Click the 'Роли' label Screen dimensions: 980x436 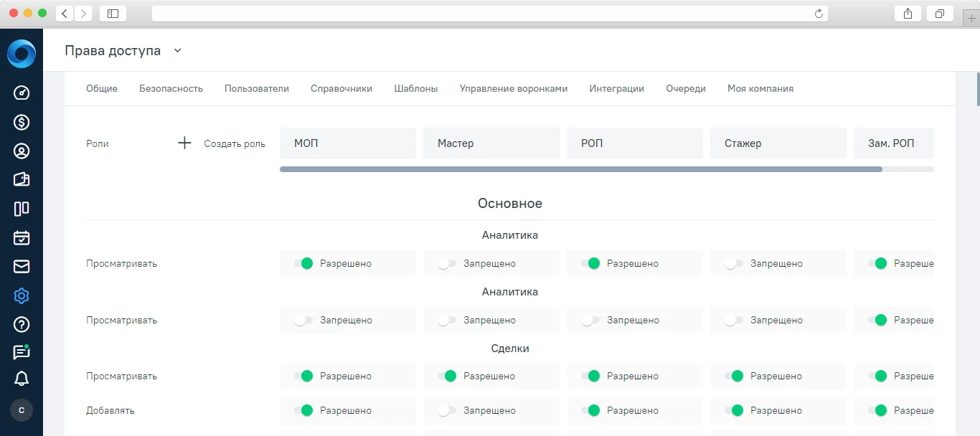pos(98,143)
